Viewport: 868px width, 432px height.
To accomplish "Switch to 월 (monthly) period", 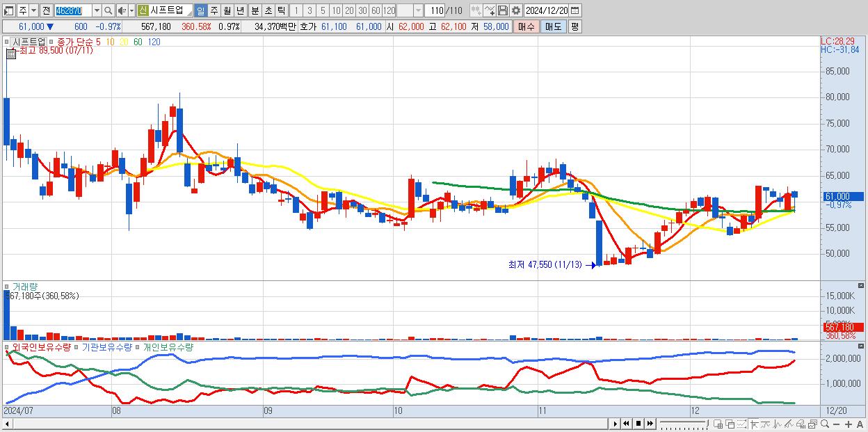I will 227,10.
